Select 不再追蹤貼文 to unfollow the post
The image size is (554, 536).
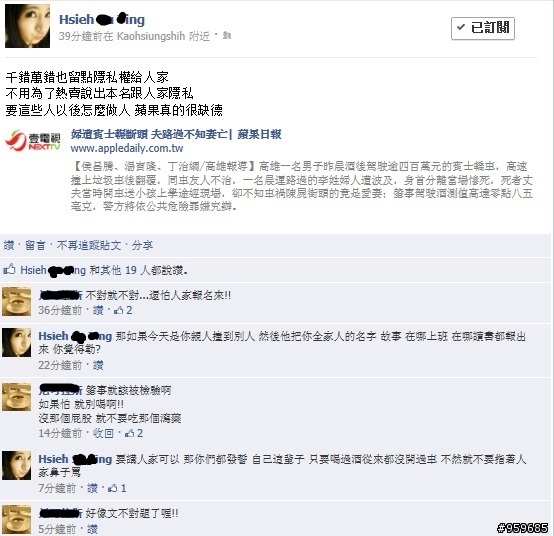[89, 245]
